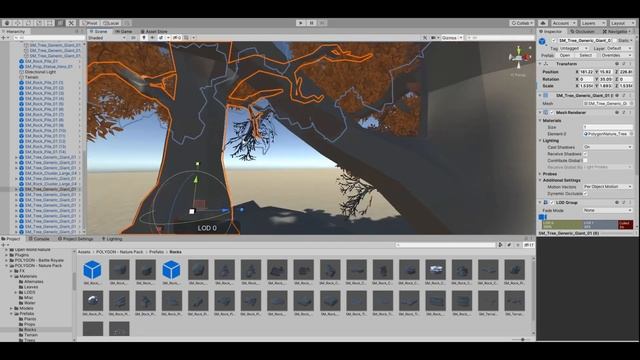640x360 pixels.
Task: Select Directional Light in Hierarchy
Action: pos(40,72)
